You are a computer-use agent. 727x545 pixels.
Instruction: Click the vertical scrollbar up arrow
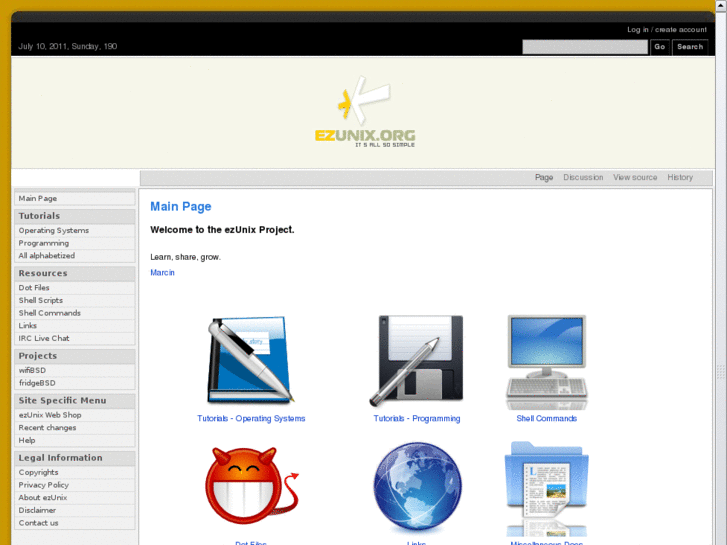[x=721, y=4]
